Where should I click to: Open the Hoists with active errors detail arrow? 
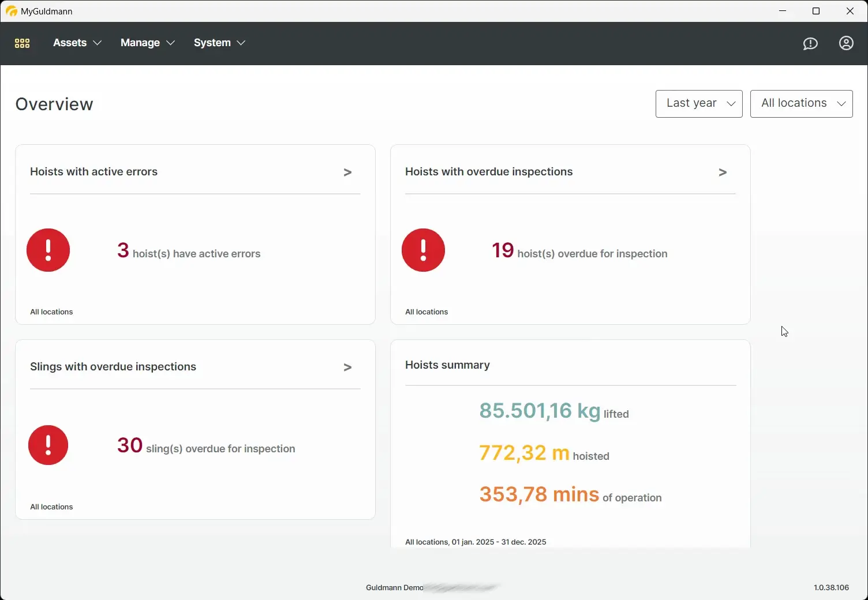[347, 172]
